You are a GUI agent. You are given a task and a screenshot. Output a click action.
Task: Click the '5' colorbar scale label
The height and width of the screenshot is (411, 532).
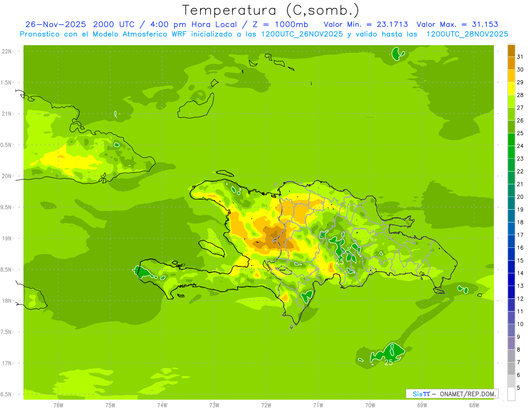(x=519, y=388)
